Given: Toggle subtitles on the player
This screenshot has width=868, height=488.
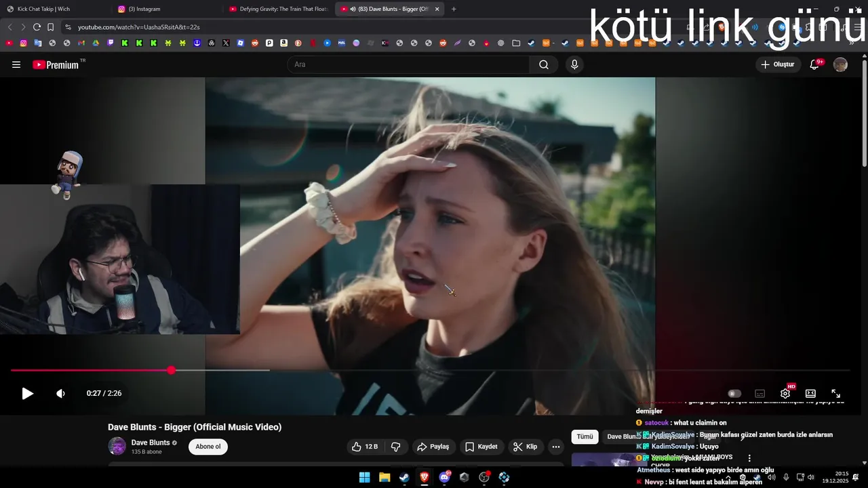Looking at the screenshot, I should pos(760,393).
